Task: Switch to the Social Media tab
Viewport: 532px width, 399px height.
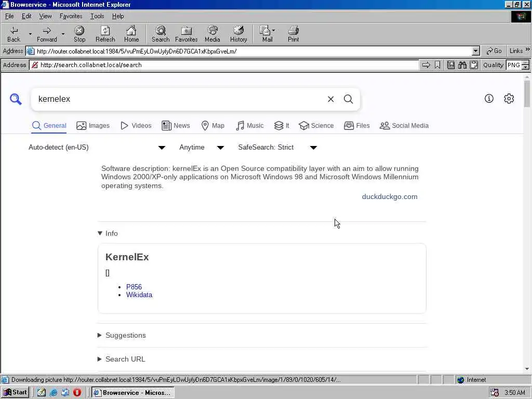Action: (x=404, y=126)
